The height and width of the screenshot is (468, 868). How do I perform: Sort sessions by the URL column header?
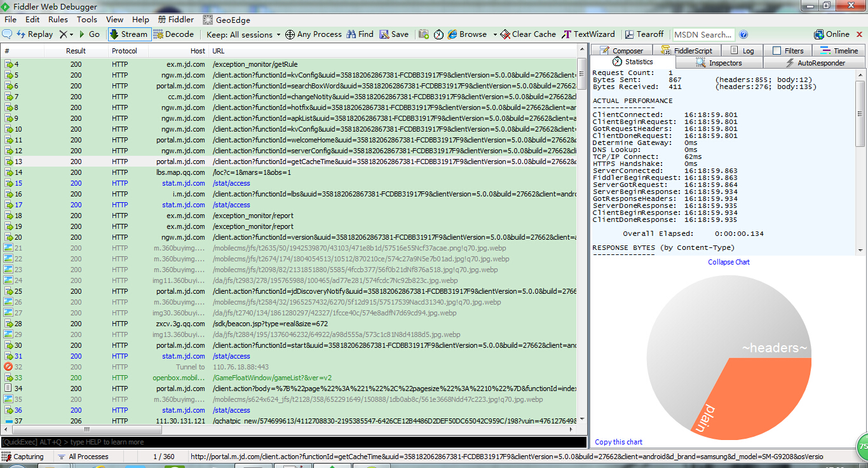click(x=393, y=51)
